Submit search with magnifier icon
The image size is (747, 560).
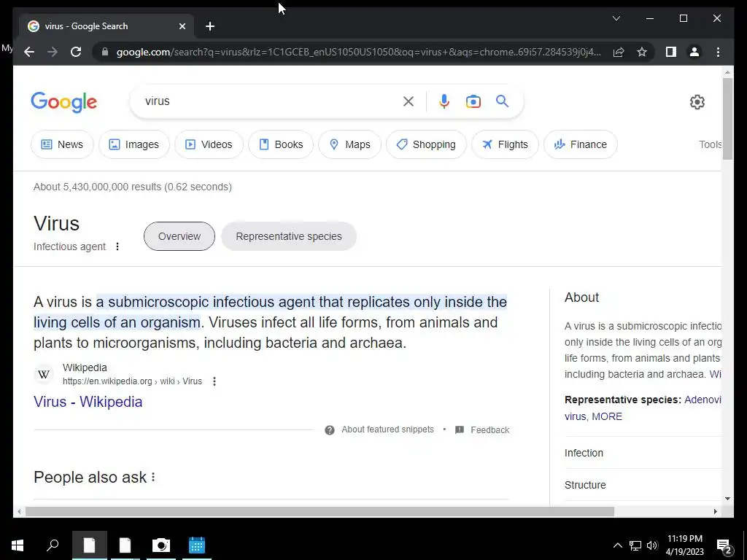click(x=502, y=101)
